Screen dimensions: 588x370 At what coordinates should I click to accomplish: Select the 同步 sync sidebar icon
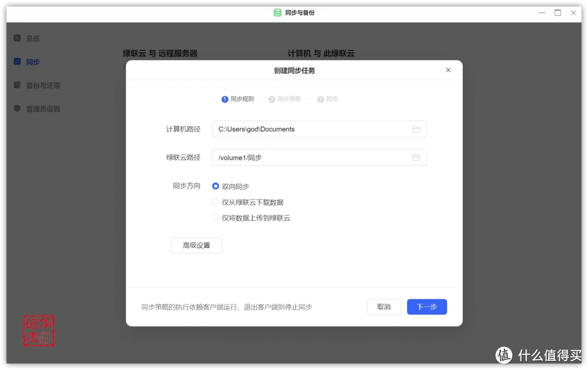click(x=16, y=61)
